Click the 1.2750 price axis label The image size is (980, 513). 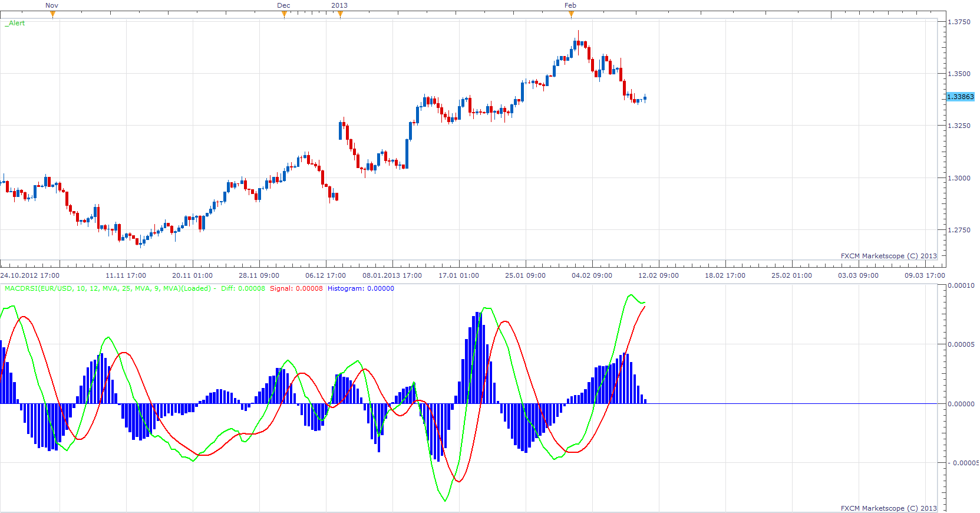[x=959, y=230]
